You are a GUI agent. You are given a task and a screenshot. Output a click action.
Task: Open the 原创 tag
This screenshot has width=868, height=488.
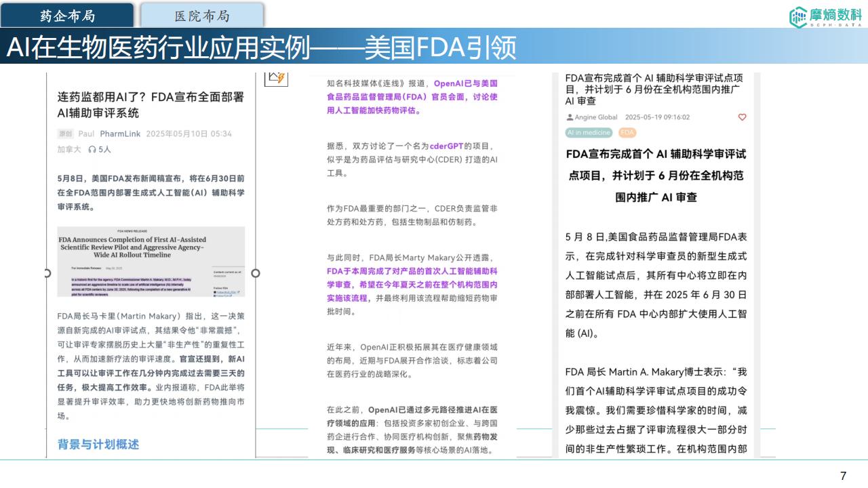[65, 134]
